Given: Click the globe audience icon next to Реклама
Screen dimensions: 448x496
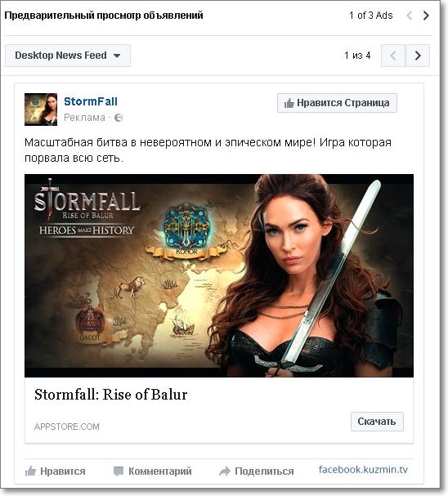Looking at the screenshot, I should coord(119,118).
